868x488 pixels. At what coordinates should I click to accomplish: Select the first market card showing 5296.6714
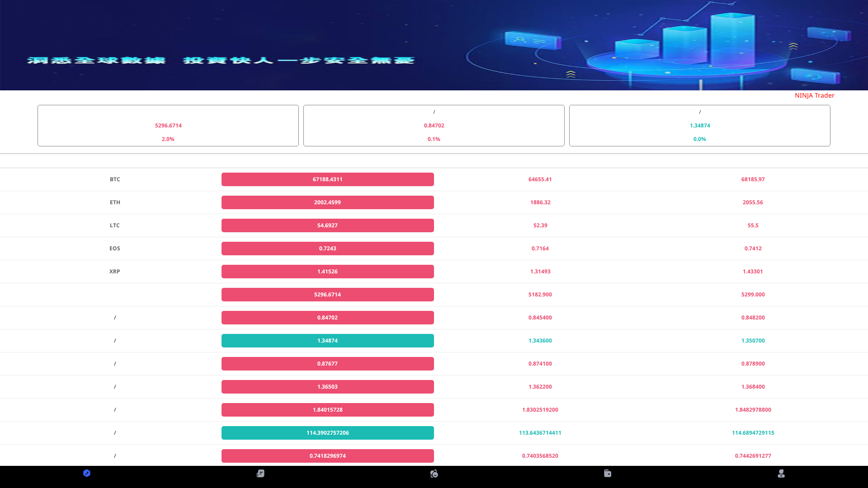(168, 125)
